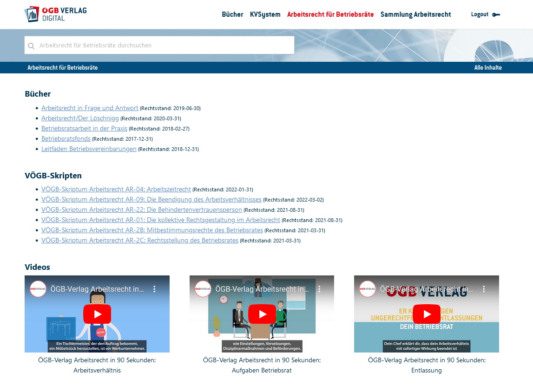Image resolution: width=533 pixels, height=392 pixels.
Task: Click the Logout key icon
Action: 496,14
